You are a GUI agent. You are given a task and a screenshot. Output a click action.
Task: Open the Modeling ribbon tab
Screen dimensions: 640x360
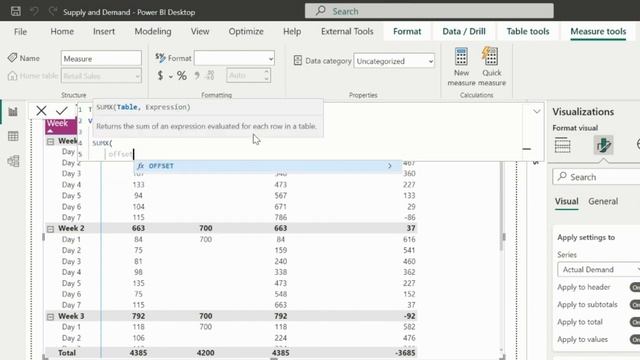pos(153,31)
